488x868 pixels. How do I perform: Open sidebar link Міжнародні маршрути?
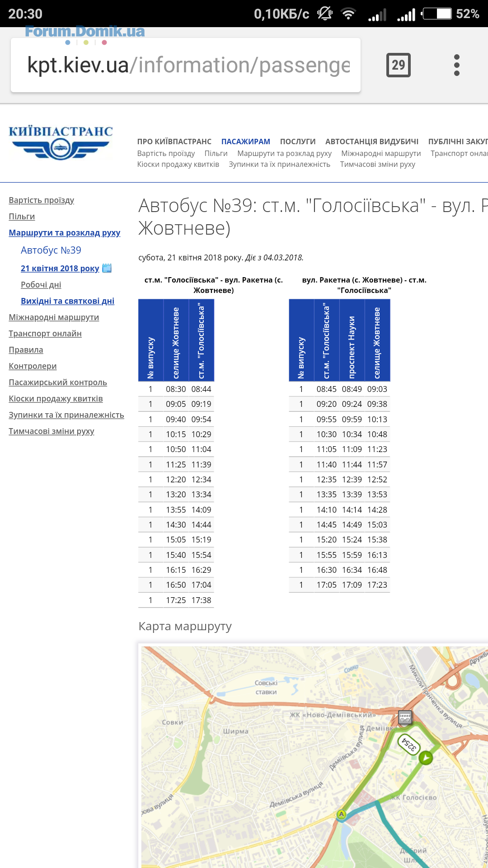pos(54,317)
